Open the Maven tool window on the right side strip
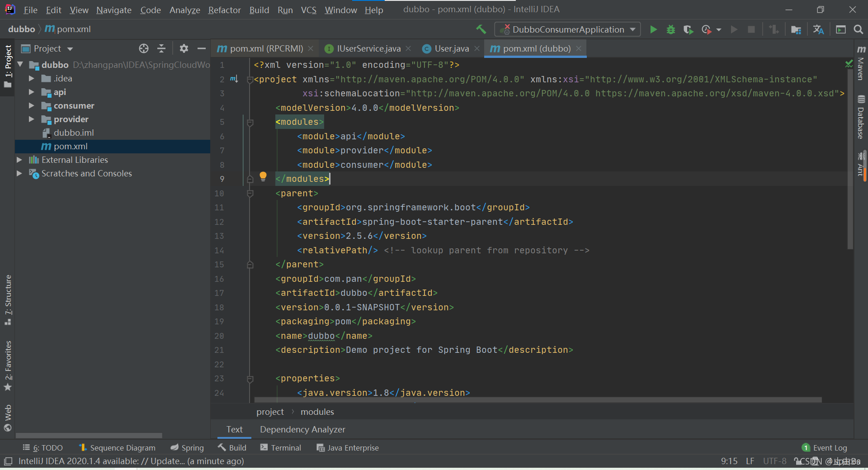Image resolution: width=868 pixels, height=470 pixels. (x=861, y=63)
